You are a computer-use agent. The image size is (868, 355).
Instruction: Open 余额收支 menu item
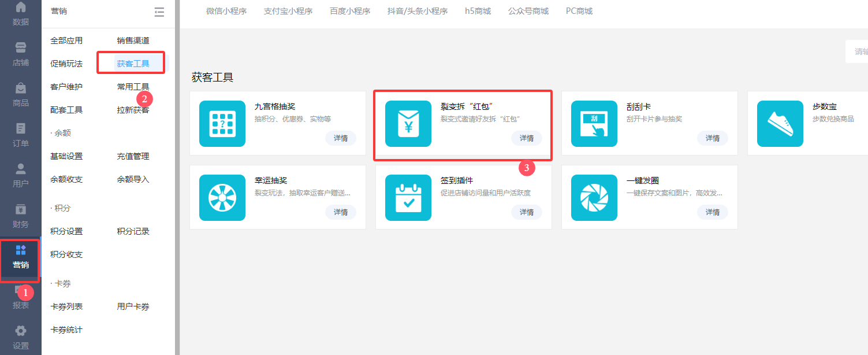[66, 179]
